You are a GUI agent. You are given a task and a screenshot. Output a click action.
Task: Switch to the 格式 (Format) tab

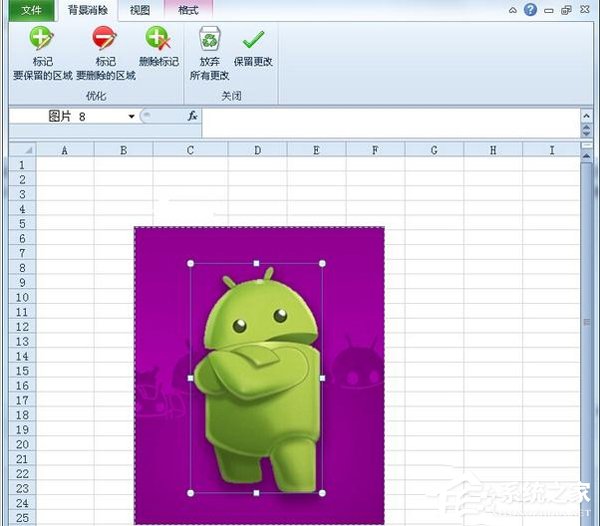[x=188, y=10]
